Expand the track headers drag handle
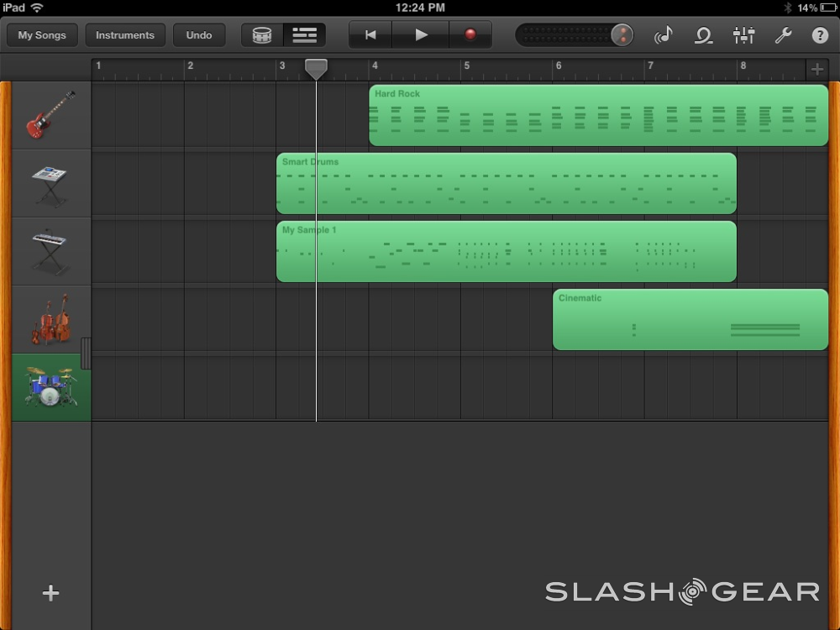This screenshot has height=630, width=840. coord(86,354)
